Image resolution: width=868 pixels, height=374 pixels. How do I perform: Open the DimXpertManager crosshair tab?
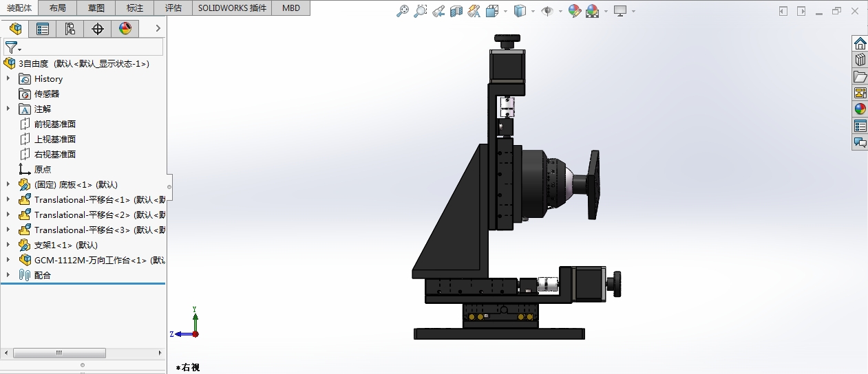tap(98, 29)
